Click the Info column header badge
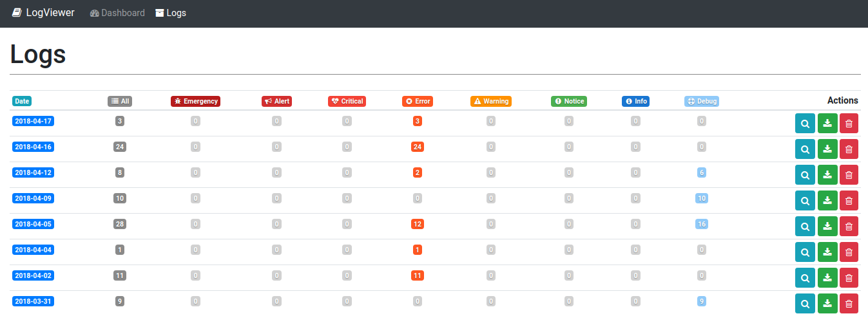This screenshot has width=868, height=316. pyautogui.click(x=635, y=101)
